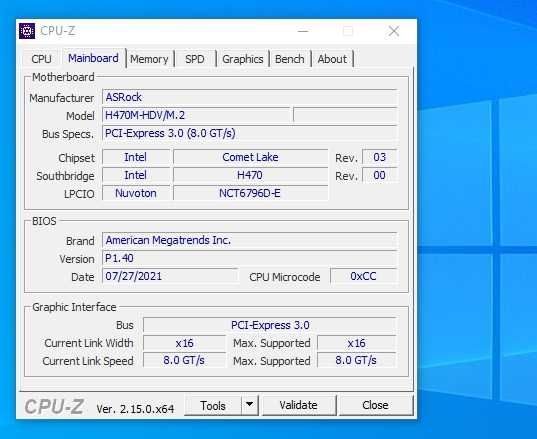Viewport: 537px width, 439px height.
Task: Click the Current Link Width label
Action: (x=89, y=343)
